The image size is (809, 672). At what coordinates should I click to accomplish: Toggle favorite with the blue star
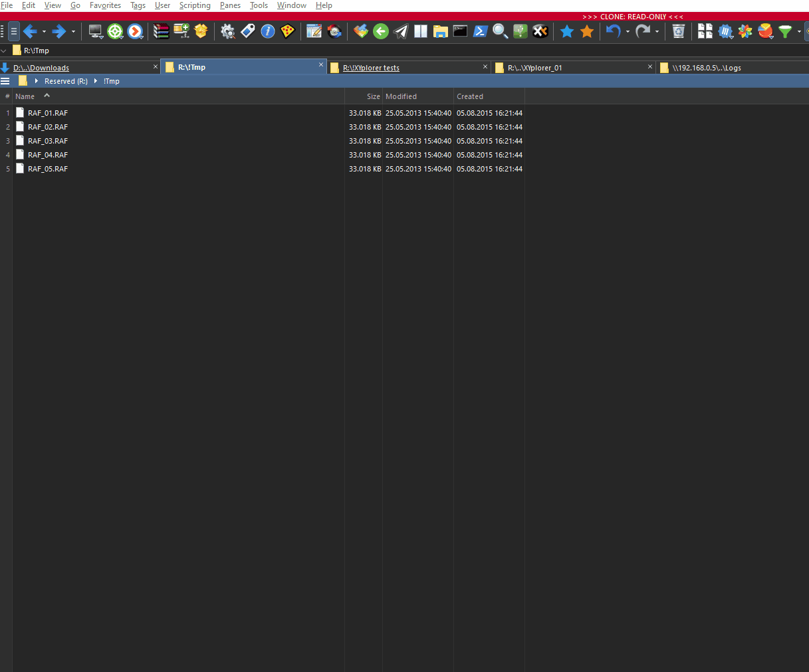pos(567,31)
